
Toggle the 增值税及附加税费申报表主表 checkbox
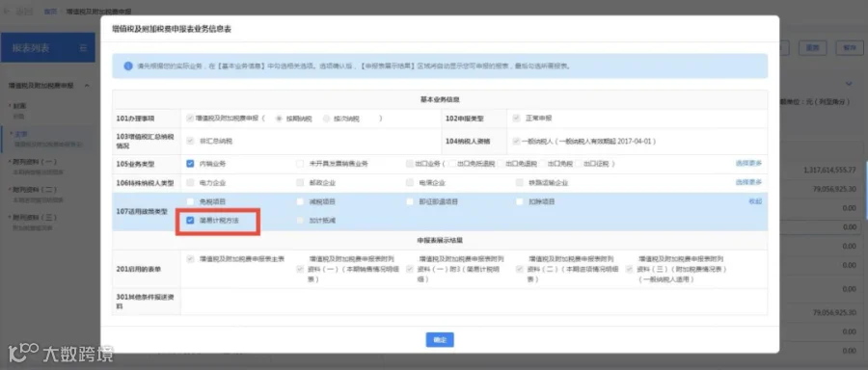coord(190,258)
